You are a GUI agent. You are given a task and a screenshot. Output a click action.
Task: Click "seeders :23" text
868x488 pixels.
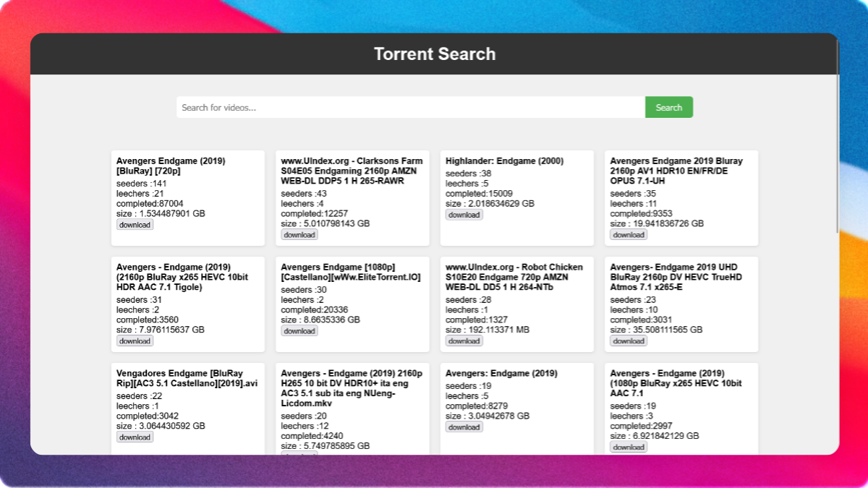633,300
